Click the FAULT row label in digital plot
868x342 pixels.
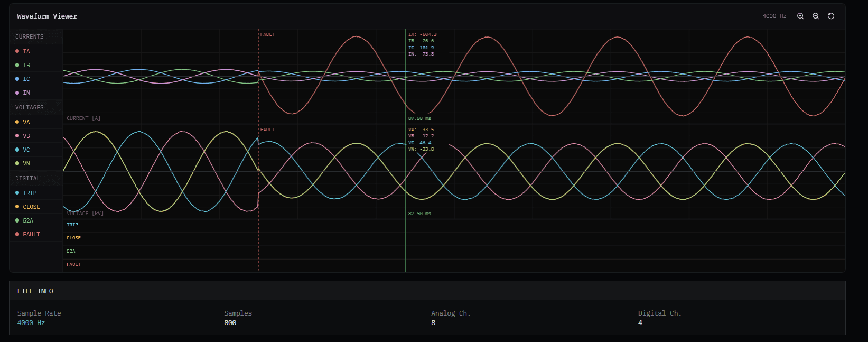[x=74, y=264]
